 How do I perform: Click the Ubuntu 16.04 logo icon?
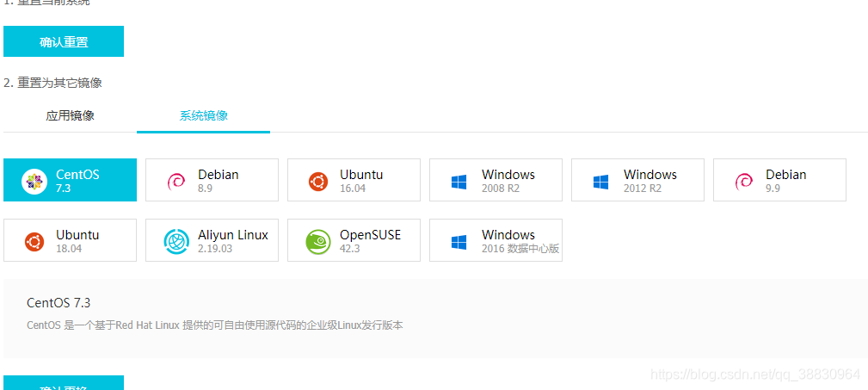[x=317, y=181]
